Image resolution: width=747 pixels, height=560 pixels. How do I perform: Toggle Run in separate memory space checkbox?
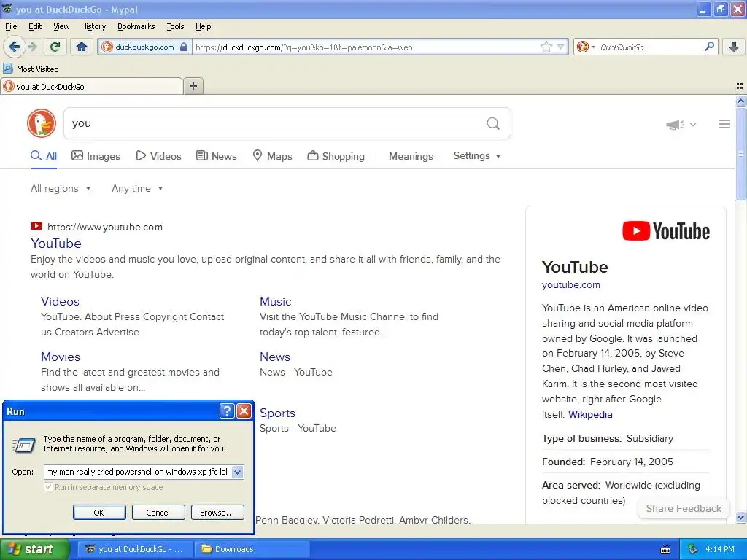point(48,487)
